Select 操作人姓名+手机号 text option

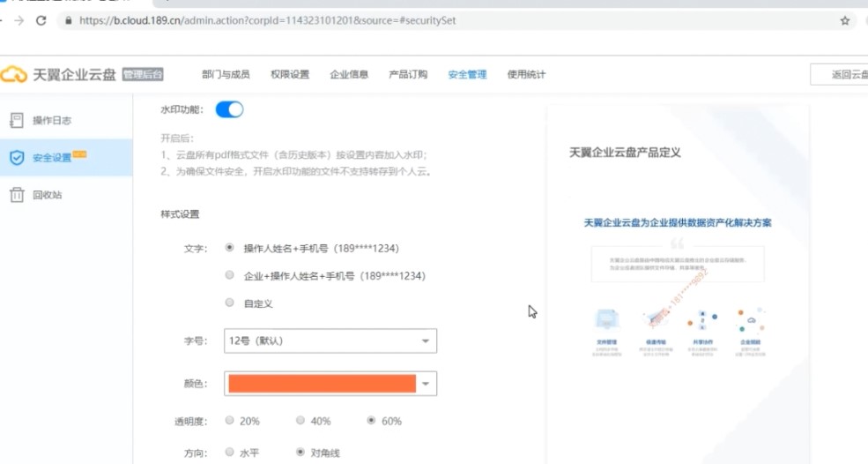click(229, 248)
